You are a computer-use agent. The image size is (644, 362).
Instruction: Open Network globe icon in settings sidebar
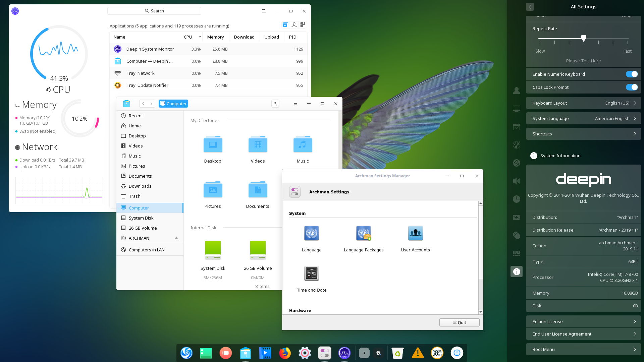click(517, 163)
